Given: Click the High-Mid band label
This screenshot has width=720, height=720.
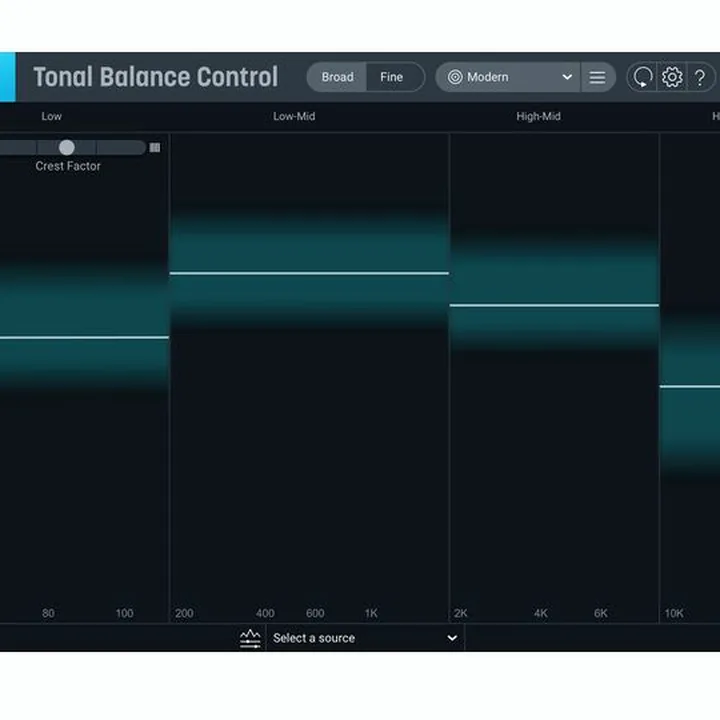Looking at the screenshot, I should tap(538, 116).
